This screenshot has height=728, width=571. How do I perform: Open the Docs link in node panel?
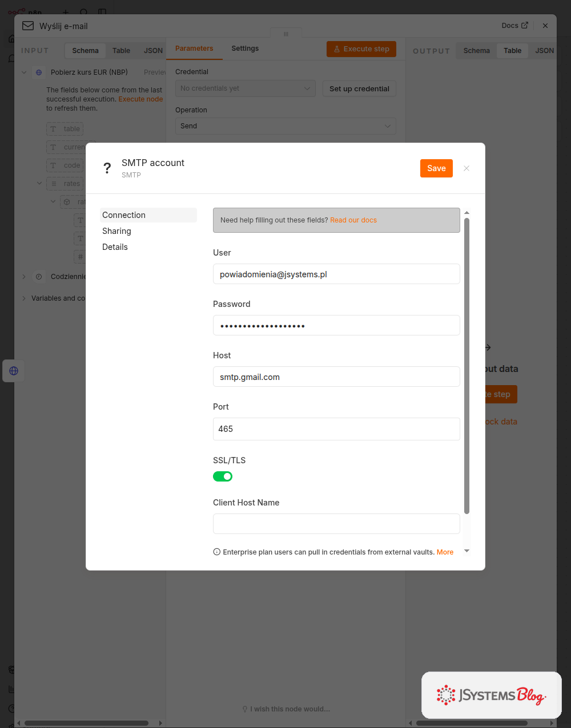pyautogui.click(x=514, y=26)
